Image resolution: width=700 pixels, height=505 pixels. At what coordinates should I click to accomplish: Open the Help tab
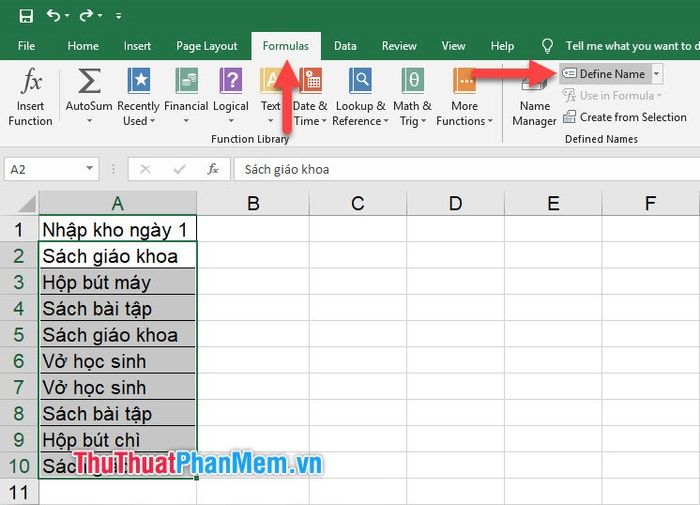(x=502, y=46)
